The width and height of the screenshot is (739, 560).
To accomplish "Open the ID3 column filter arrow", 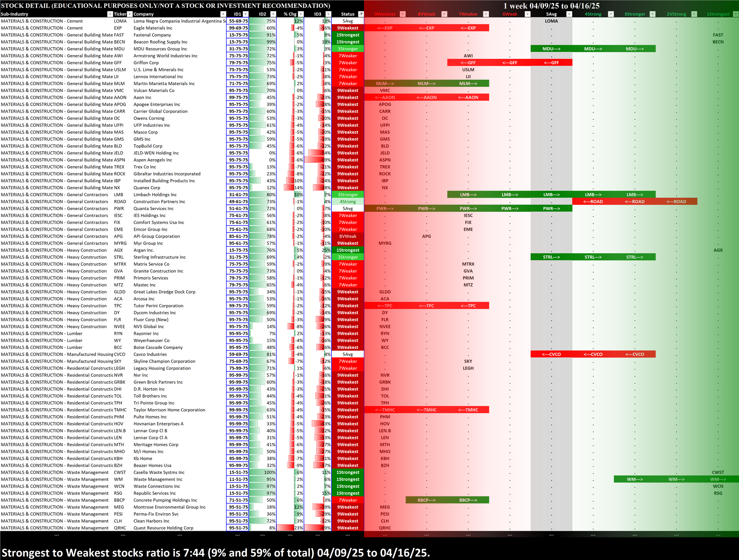I will 328,14.
